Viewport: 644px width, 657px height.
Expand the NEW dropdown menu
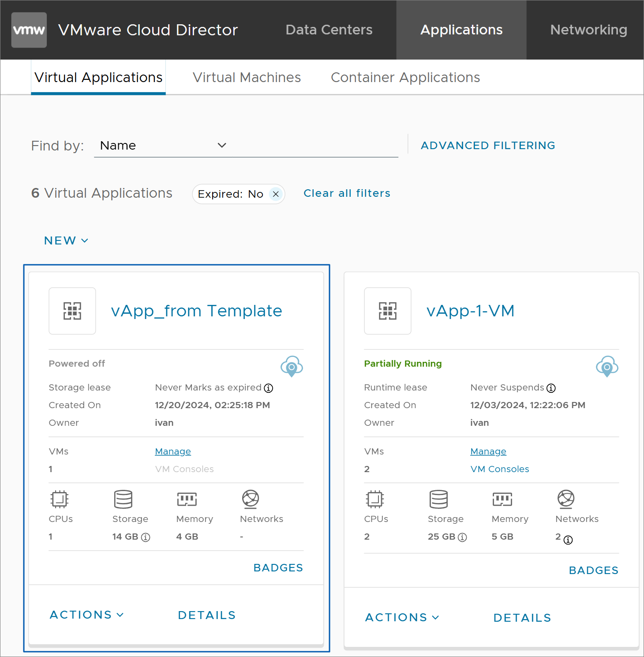pos(66,240)
